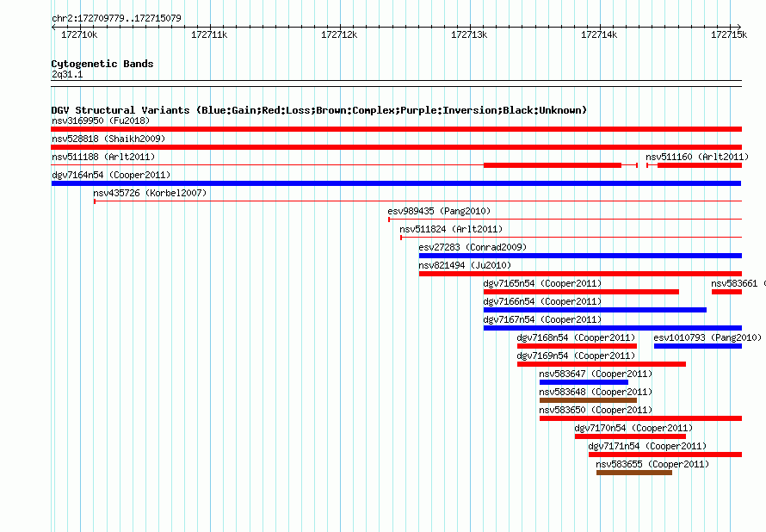The image size is (766, 532).
Task: Click the brown nsv583655 complex bar
Action: pyautogui.click(x=634, y=473)
